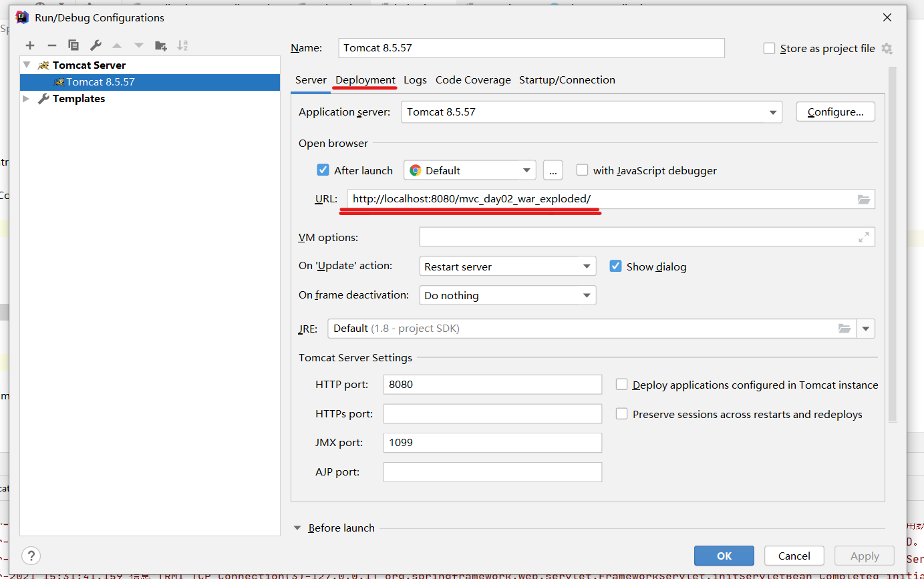This screenshot has height=579, width=924.
Task: Uncheck After launch checkbox
Action: click(x=323, y=170)
